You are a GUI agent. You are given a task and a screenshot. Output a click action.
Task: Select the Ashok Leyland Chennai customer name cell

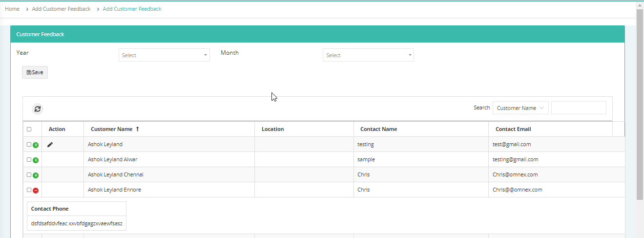(x=169, y=174)
